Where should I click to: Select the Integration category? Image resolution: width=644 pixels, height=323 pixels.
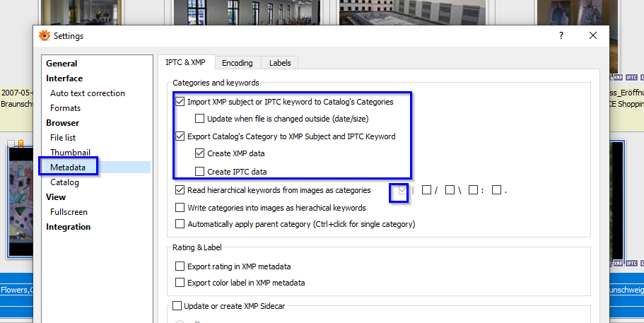(x=69, y=227)
